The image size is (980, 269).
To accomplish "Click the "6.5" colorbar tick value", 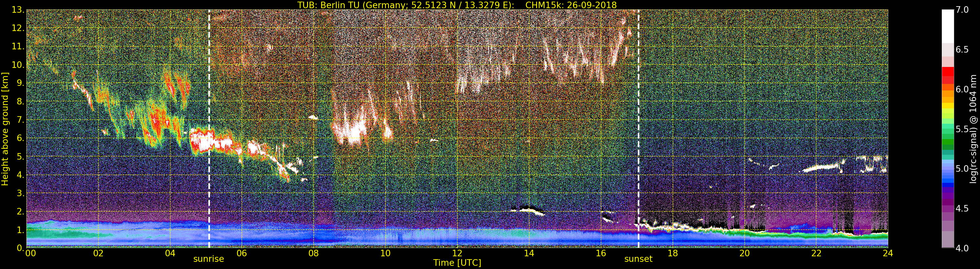I will pyautogui.click(x=962, y=50).
